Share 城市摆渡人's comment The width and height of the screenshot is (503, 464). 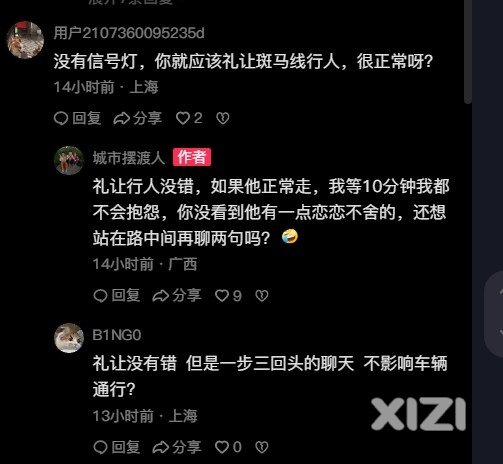pyautogui.click(x=177, y=295)
